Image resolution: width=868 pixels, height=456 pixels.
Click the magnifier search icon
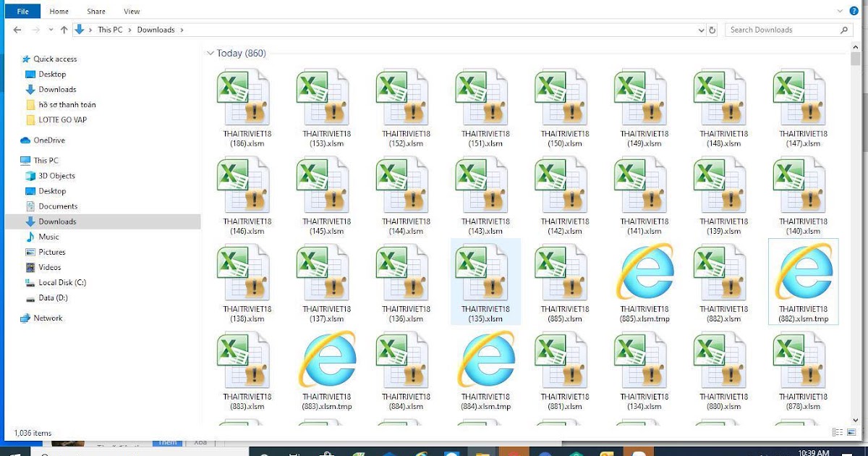click(845, 30)
